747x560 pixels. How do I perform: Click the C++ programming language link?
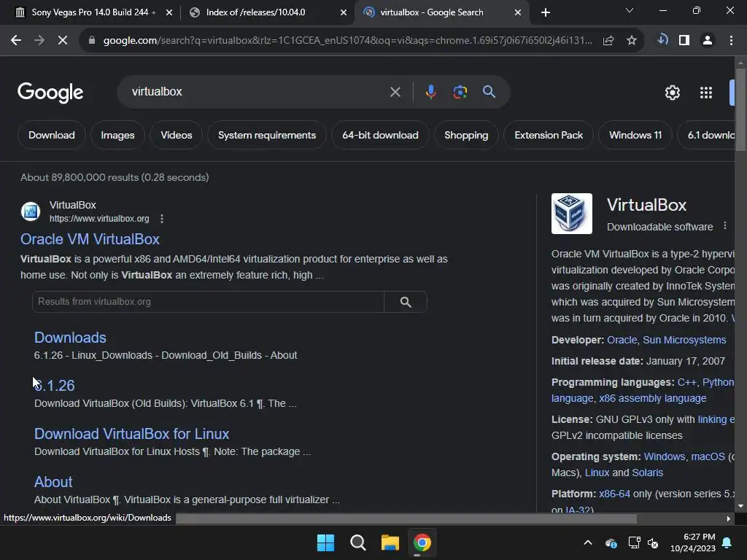pyautogui.click(x=686, y=382)
